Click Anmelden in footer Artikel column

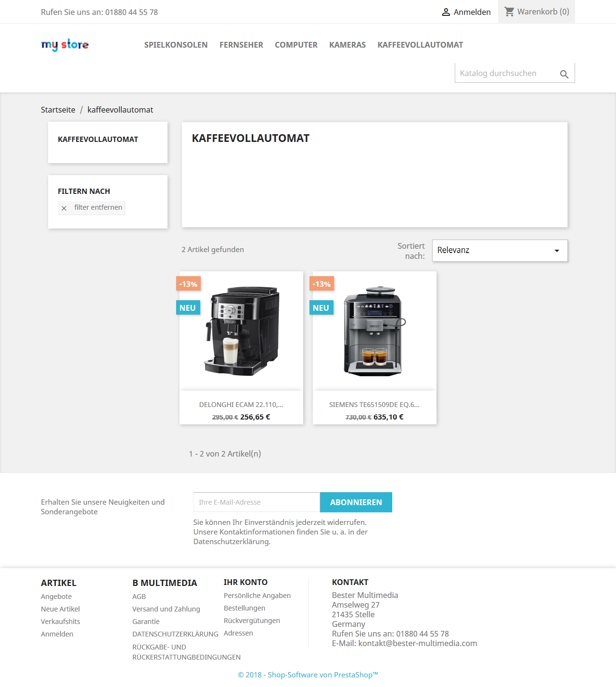coord(57,634)
